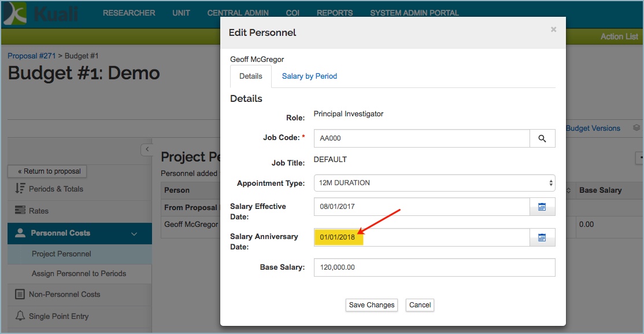Click the Cancel button

coord(420,305)
